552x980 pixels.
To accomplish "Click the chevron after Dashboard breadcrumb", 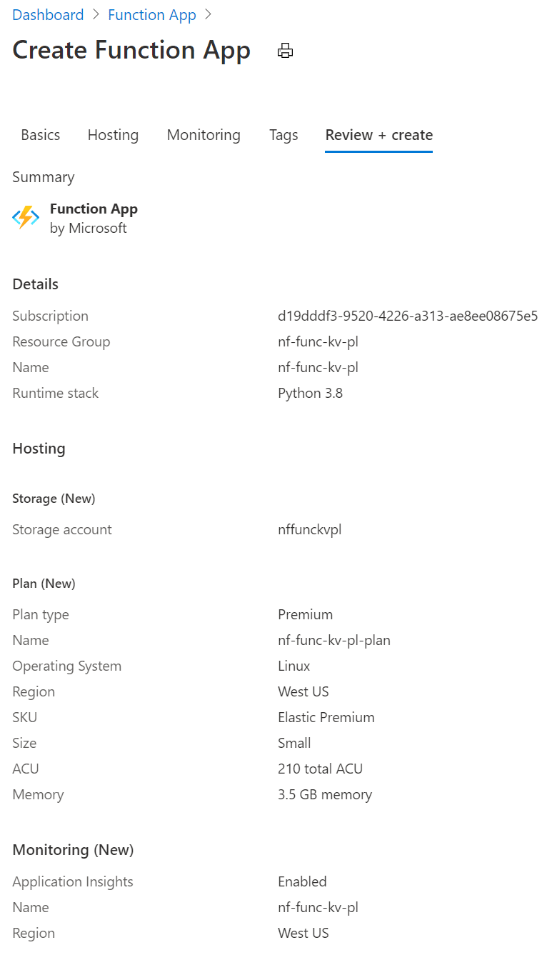I will 95,14.
